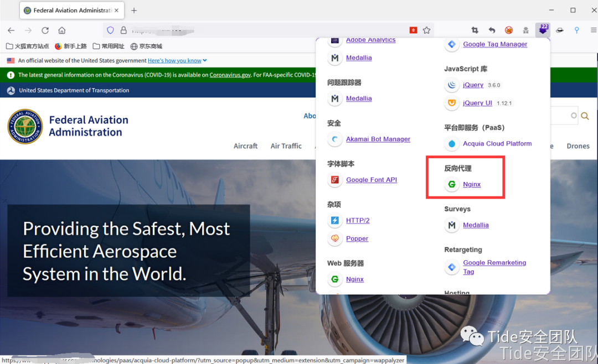Open the 火狐官方站点 bookmark folder

(28, 46)
